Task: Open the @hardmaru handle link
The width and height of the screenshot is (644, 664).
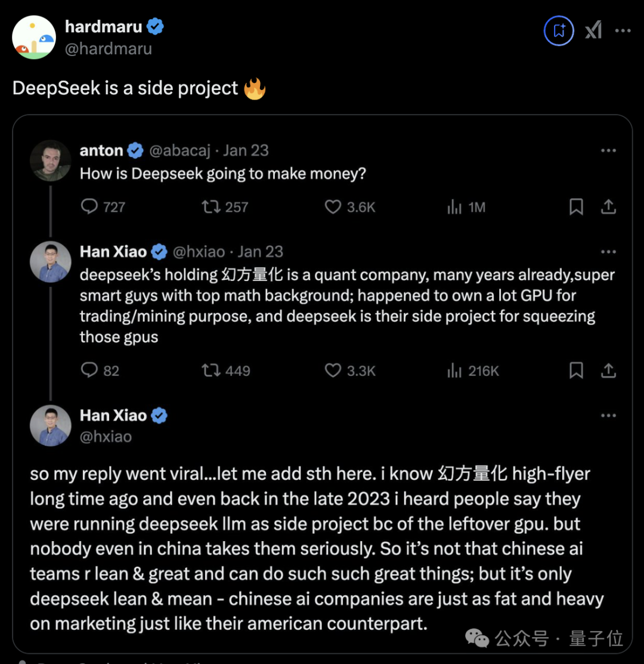Action: click(108, 48)
